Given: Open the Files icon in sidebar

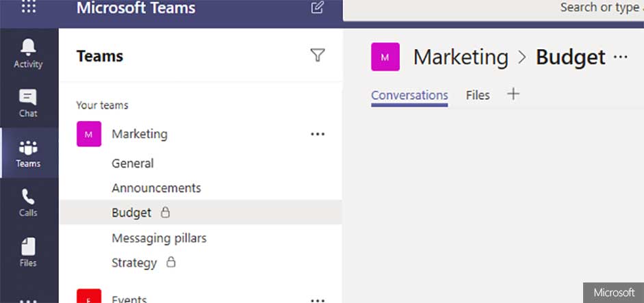Looking at the screenshot, I should (28, 253).
